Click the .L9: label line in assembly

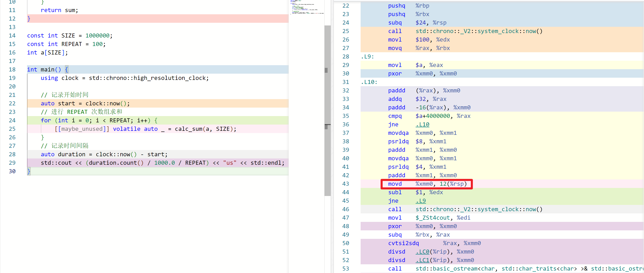(367, 56)
